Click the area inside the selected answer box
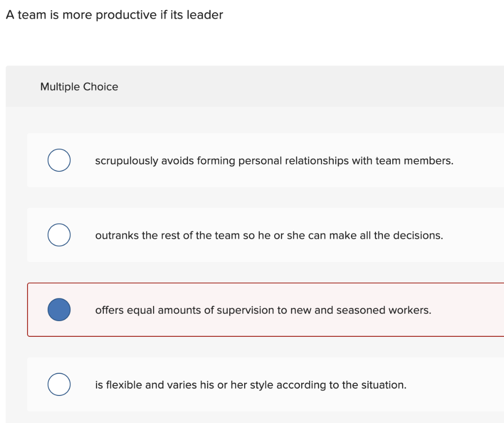The image size is (504, 423). click(x=345, y=310)
